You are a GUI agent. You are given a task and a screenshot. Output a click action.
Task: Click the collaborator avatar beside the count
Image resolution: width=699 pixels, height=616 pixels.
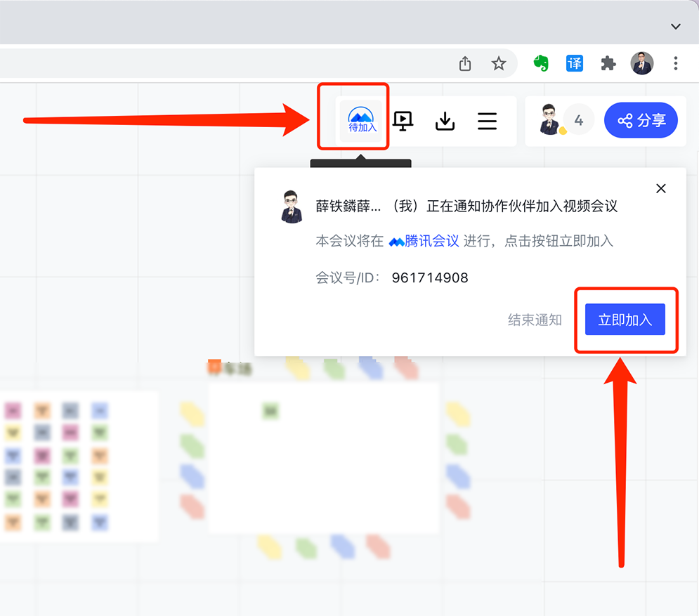549,121
